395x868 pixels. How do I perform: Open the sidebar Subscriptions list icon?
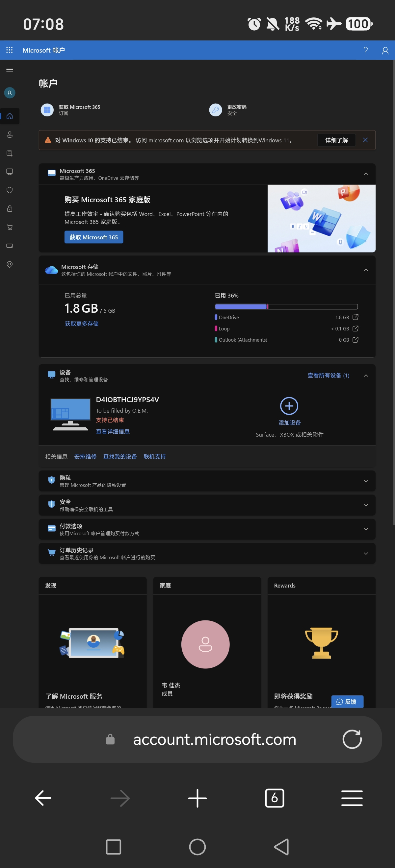pyautogui.click(x=10, y=153)
